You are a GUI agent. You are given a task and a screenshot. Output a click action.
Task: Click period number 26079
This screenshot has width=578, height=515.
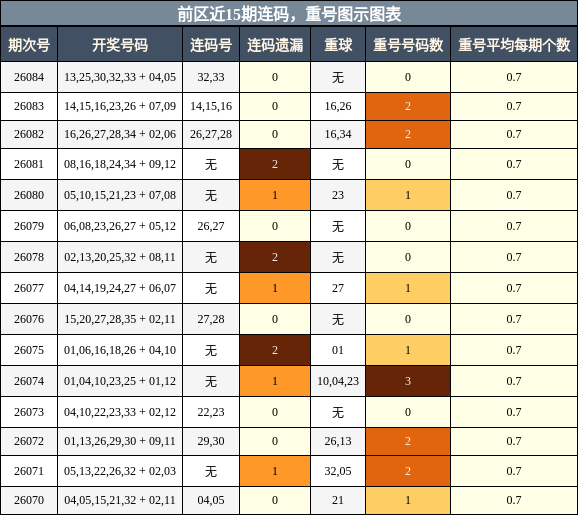point(29,226)
